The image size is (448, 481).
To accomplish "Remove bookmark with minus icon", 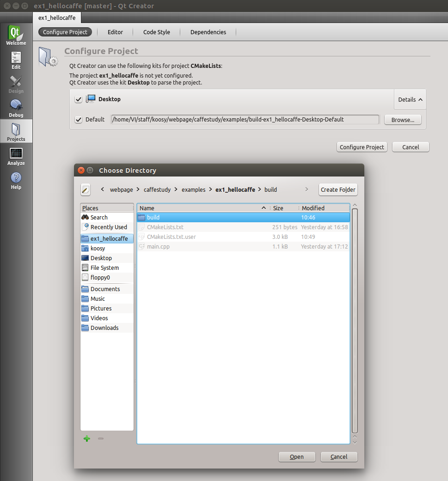I will pyautogui.click(x=101, y=438).
